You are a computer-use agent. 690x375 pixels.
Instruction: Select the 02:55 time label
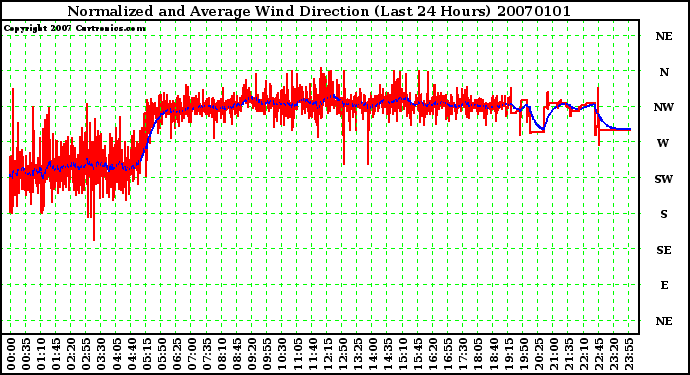(x=86, y=354)
